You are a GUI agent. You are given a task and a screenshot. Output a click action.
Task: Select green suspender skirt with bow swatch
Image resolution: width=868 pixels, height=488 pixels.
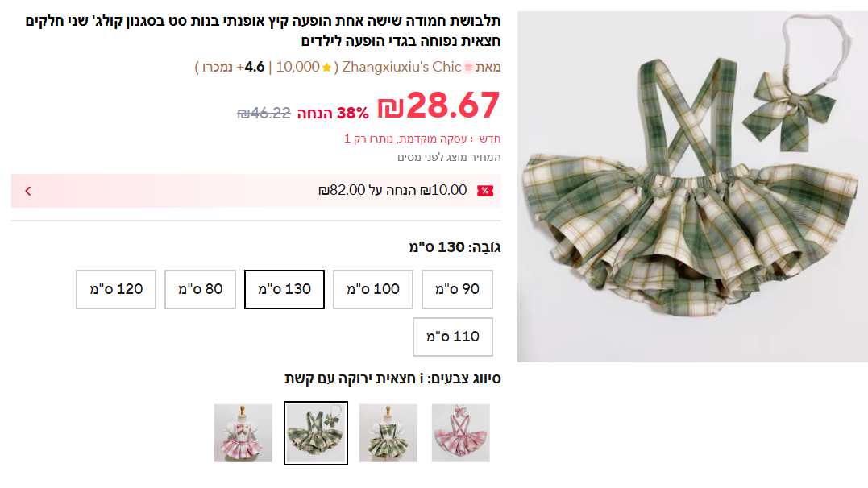[316, 433]
